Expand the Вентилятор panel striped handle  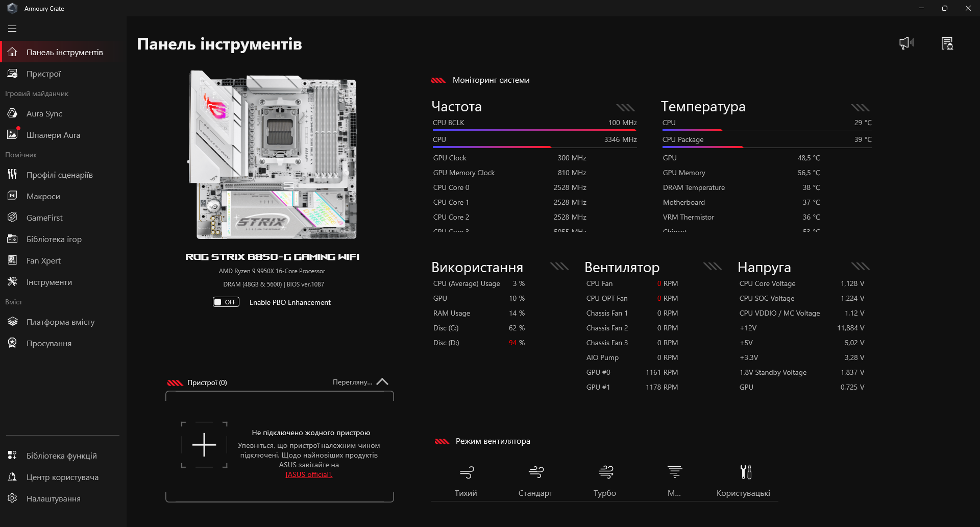713,266
